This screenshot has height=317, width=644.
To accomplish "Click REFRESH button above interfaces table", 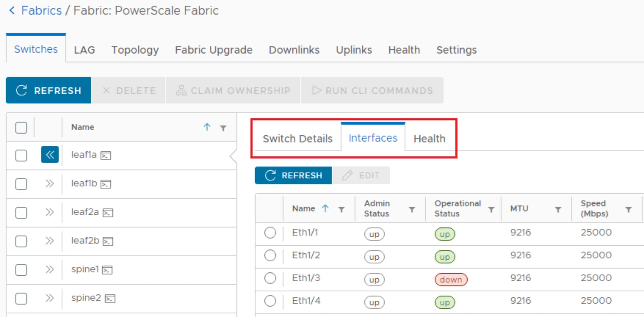I will coord(293,176).
